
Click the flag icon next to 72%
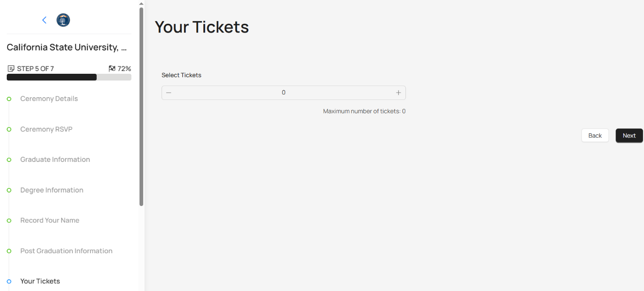coord(111,68)
